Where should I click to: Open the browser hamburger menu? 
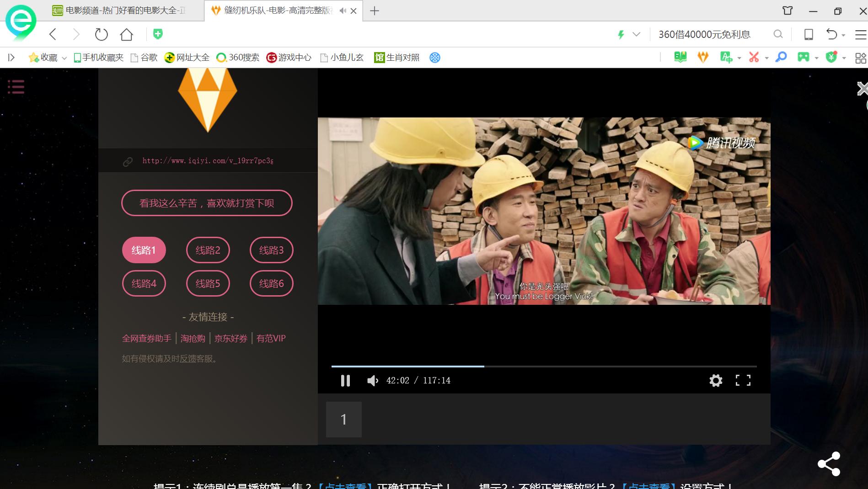859,34
